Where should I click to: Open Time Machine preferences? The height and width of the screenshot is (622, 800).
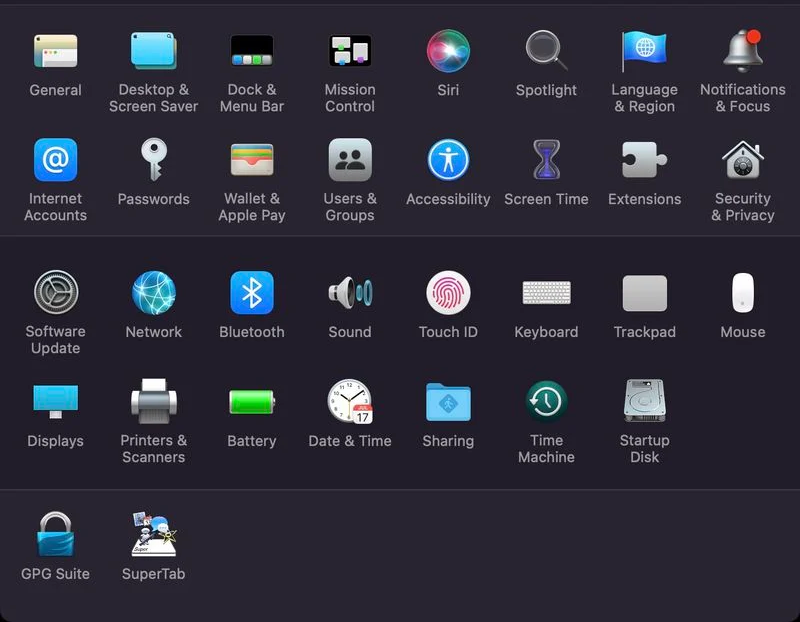pyautogui.click(x=546, y=401)
